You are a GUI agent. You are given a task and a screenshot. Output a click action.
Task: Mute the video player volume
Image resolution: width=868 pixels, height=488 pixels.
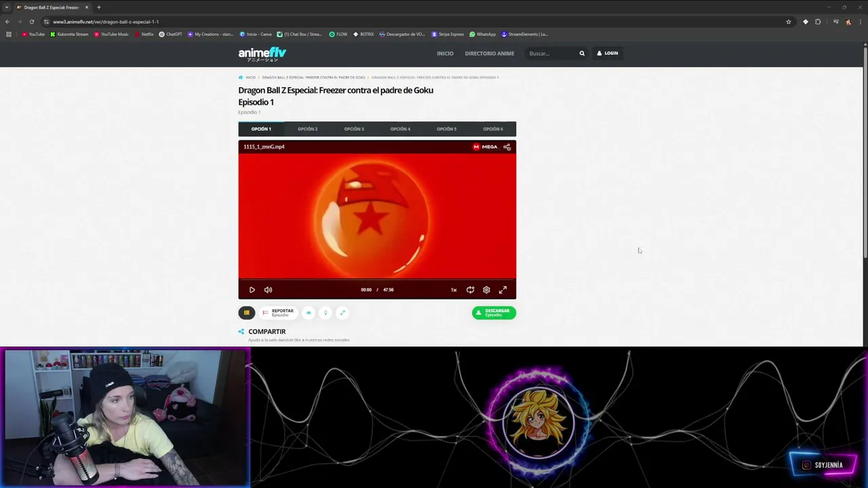pos(268,290)
